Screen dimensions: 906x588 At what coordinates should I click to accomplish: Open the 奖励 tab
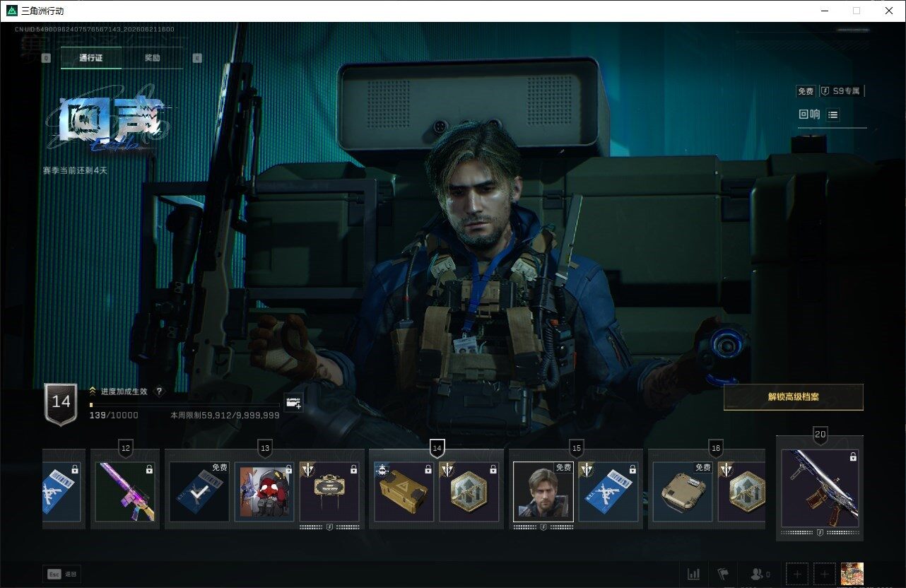pyautogui.click(x=152, y=58)
